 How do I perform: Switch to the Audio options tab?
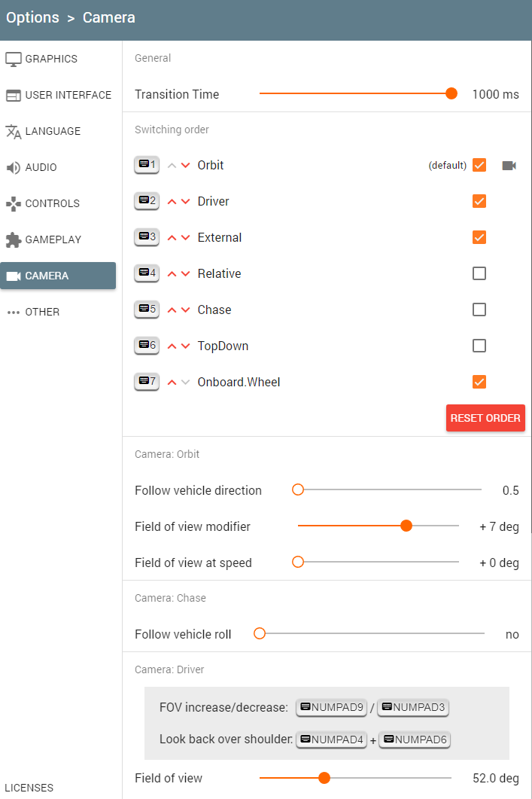coord(41,167)
